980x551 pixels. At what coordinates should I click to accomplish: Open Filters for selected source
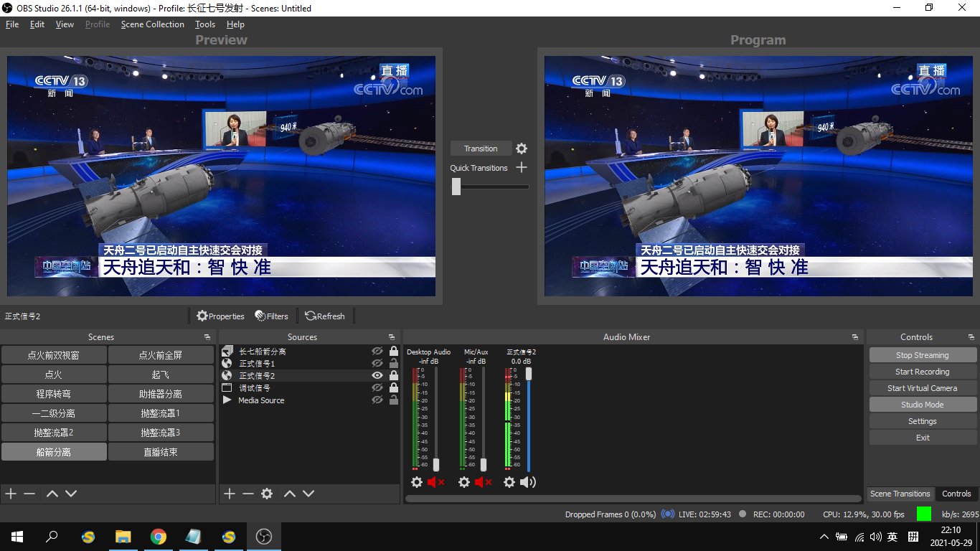click(271, 316)
